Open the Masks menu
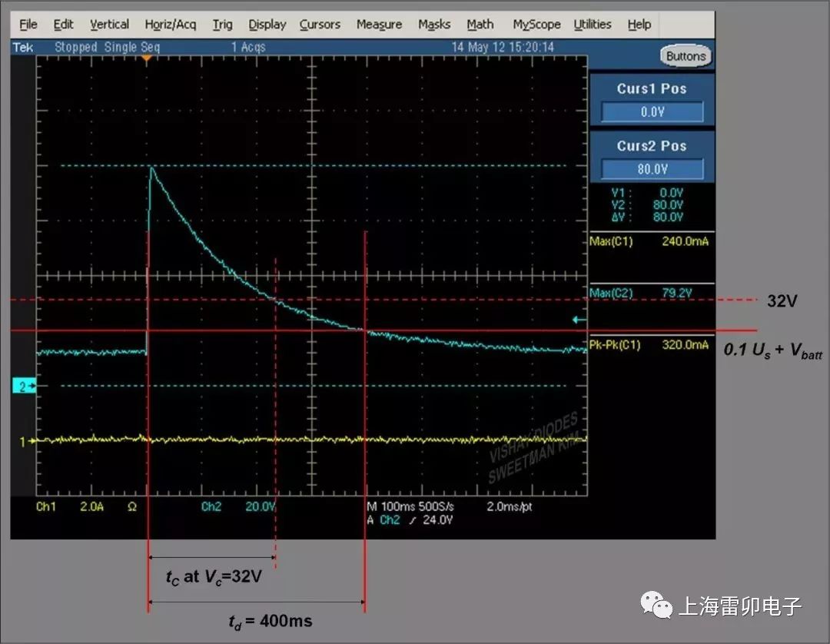830x644 pixels. point(434,25)
